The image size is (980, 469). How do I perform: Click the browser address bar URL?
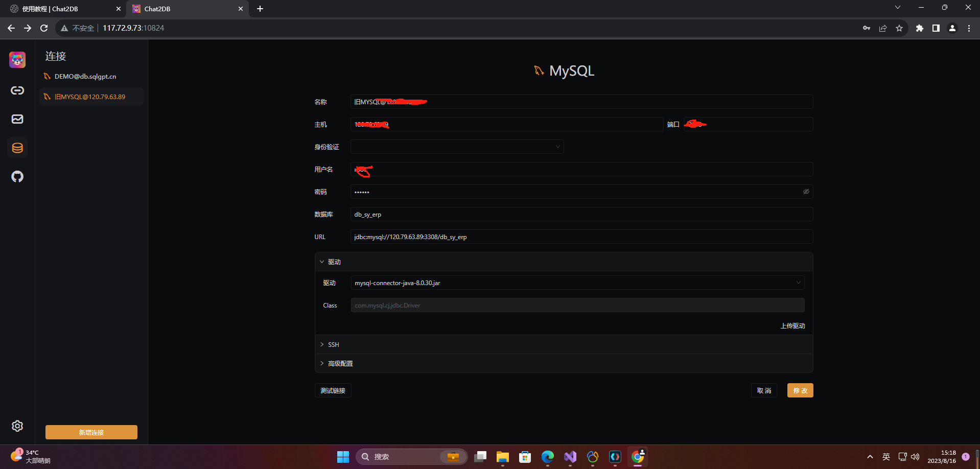click(x=133, y=28)
